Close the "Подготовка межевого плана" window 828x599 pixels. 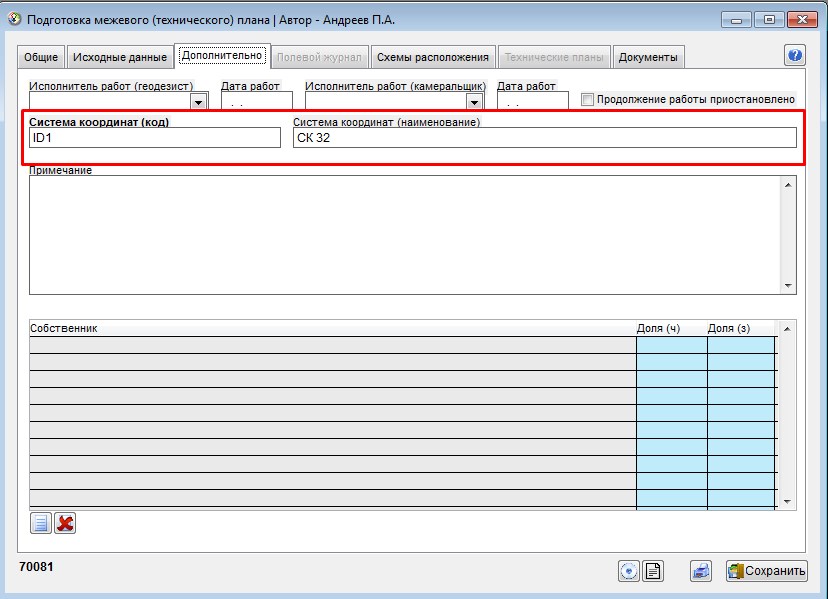coord(802,20)
